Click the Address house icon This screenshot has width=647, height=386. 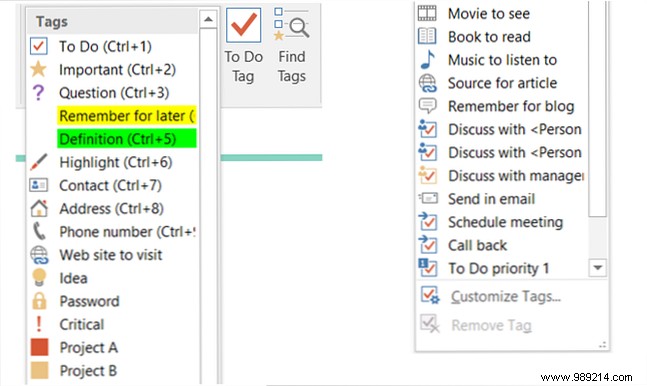pos(39,208)
